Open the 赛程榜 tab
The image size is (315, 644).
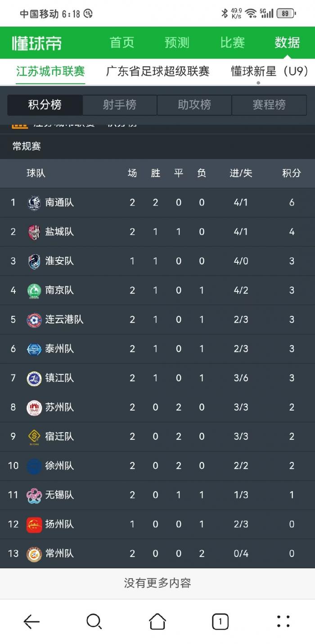click(x=269, y=105)
